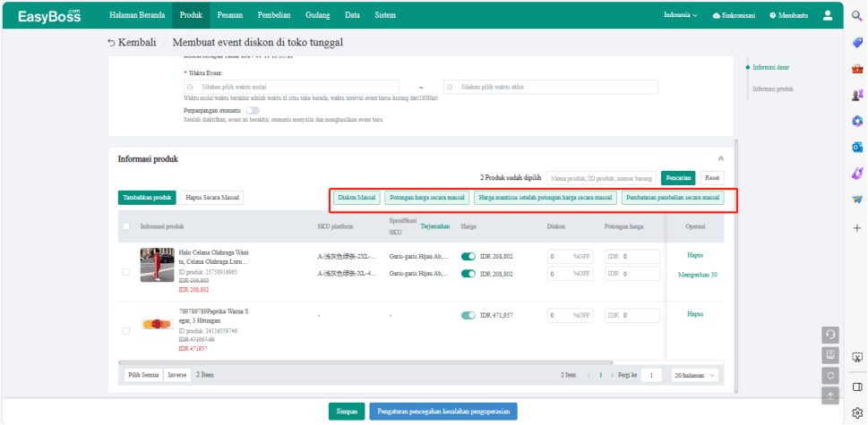Toggle price switch for Paprika product

pyautogui.click(x=468, y=315)
